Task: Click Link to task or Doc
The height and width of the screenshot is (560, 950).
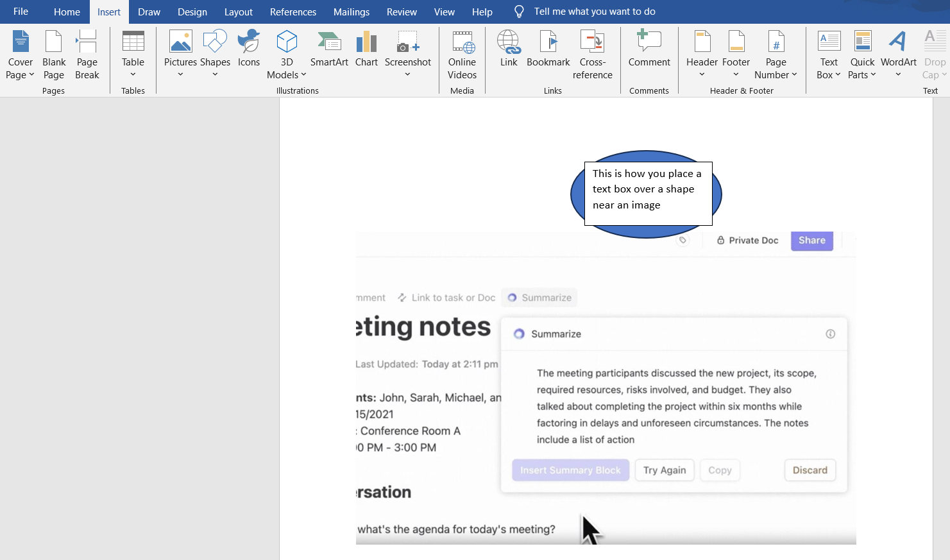Action: 446,298
